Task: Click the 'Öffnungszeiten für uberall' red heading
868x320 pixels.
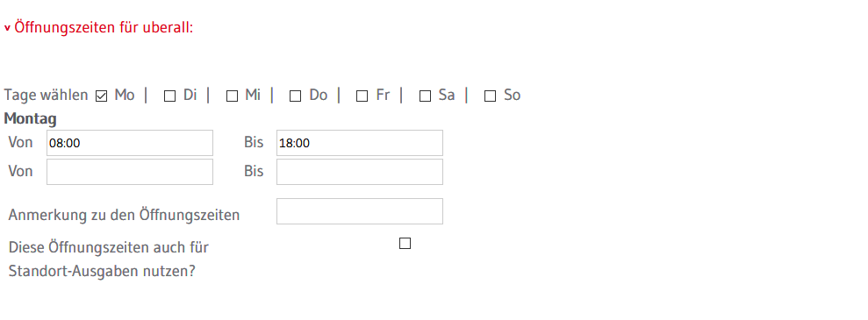Action: (x=104, y=27)
